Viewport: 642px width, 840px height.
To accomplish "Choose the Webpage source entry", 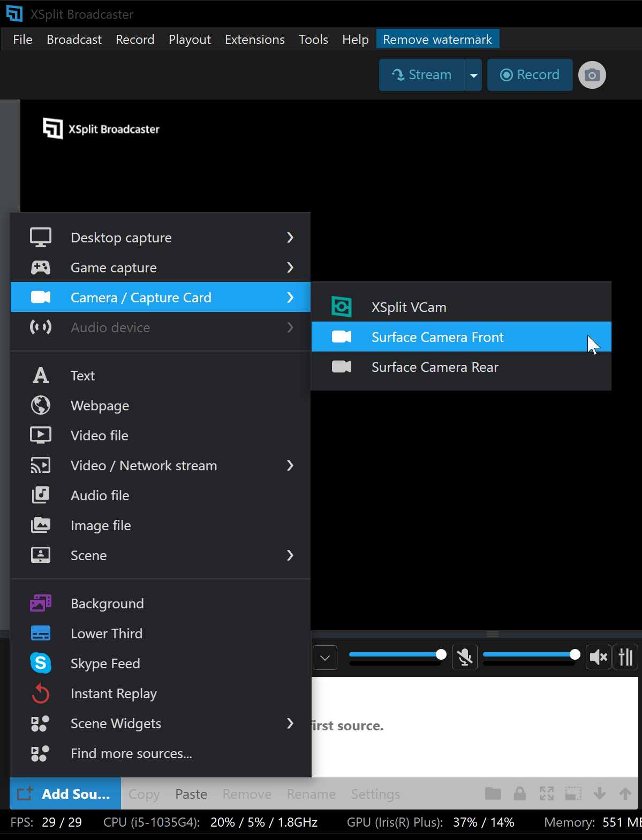I will (161, 406).
